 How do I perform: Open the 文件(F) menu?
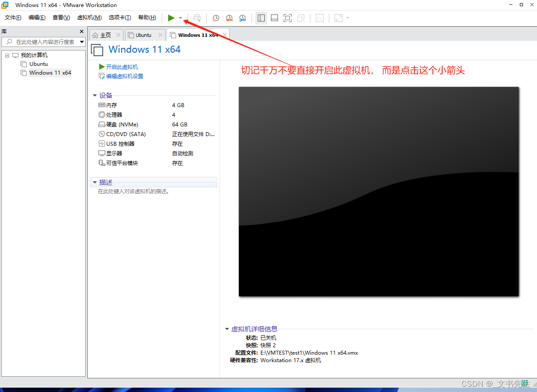click(13, 18)
